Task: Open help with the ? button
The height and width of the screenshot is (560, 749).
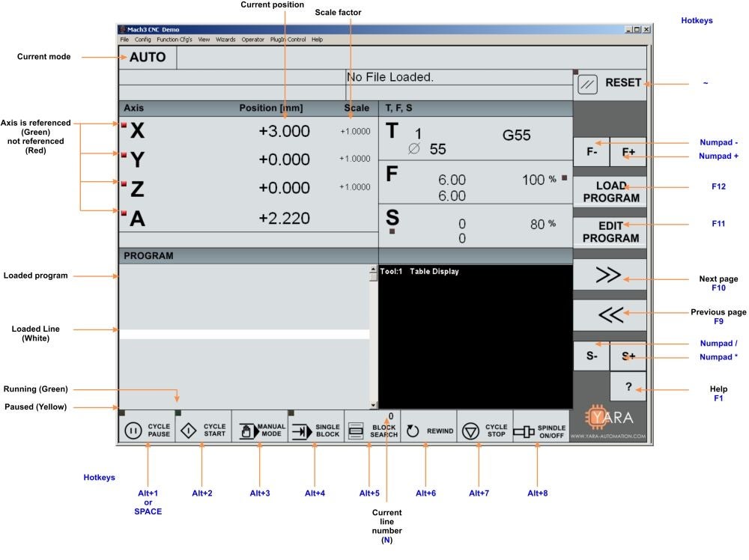Action: pyautogui.click(x=628, y=387)
